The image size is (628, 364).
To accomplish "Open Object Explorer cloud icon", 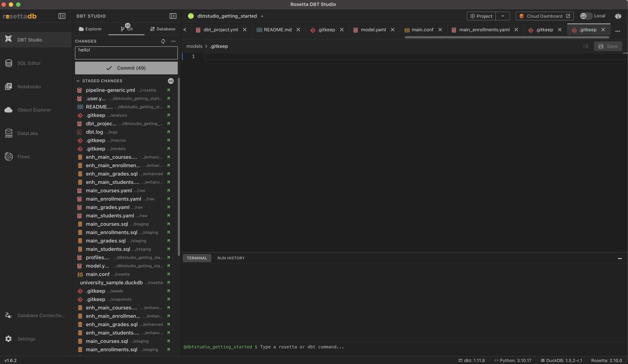I will click(x=9, y=110).
